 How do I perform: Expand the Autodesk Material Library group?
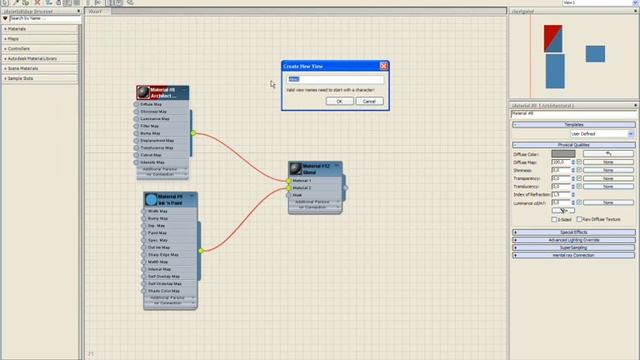[x=40, y=59]
